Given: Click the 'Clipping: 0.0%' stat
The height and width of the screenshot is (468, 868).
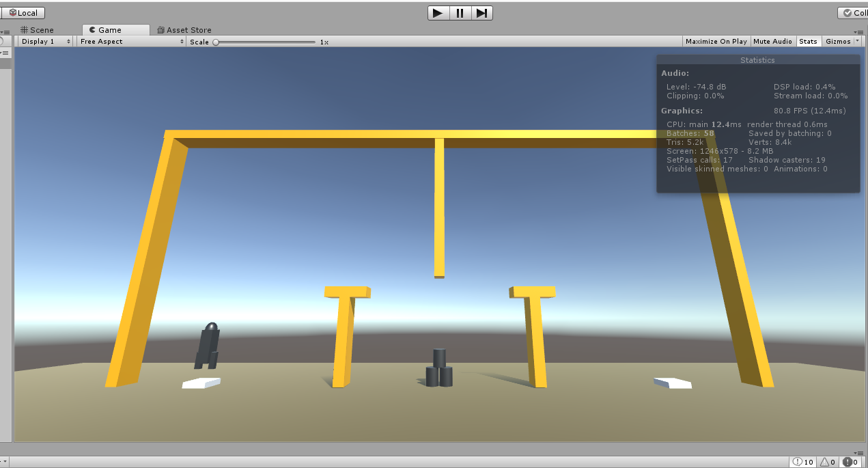Looking at the screenshot, I should pos(695,96).
